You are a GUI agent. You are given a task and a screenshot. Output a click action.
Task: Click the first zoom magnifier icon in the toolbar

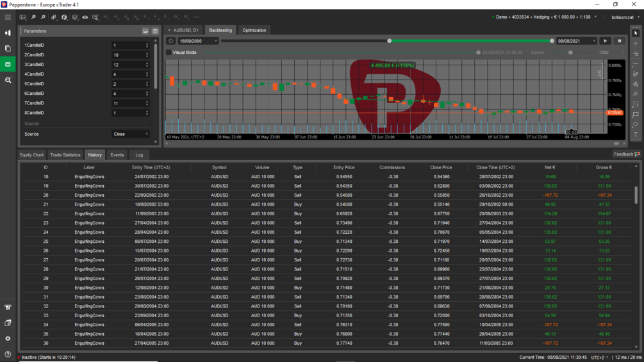pyautogui.click(x=33, y=17)
